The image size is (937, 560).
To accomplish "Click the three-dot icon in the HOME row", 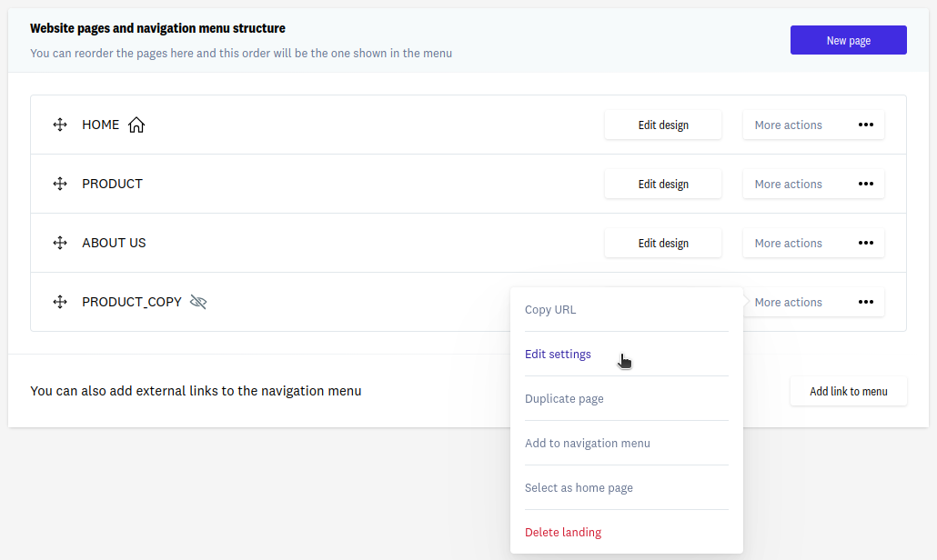I will [x=865, y=125].
